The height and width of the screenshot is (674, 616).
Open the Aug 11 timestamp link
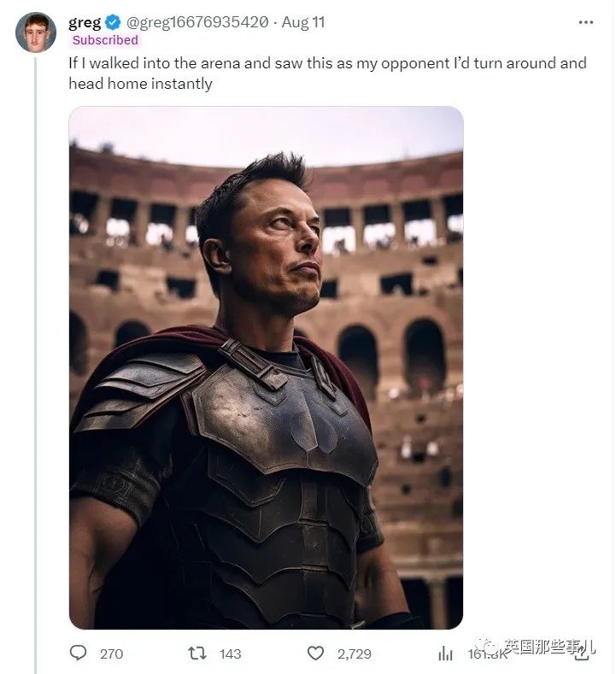point(303,22)
